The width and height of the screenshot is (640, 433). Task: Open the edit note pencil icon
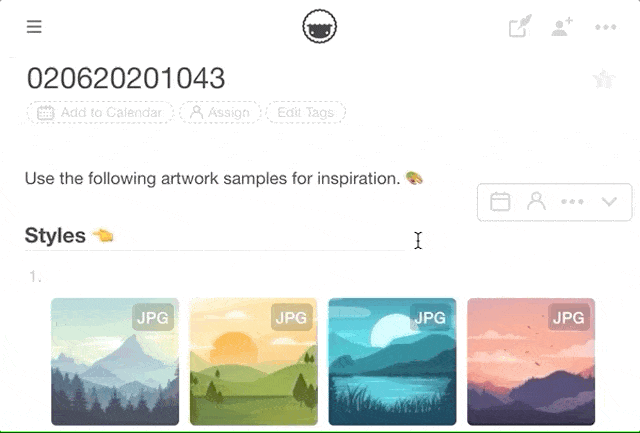pyautogui.click(x=520, y=27)
